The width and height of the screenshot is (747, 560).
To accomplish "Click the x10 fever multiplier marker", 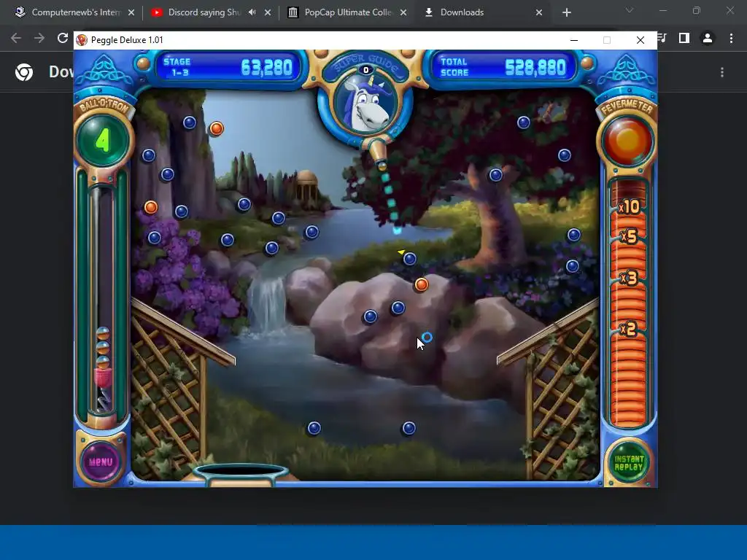I will click(629, 206).
